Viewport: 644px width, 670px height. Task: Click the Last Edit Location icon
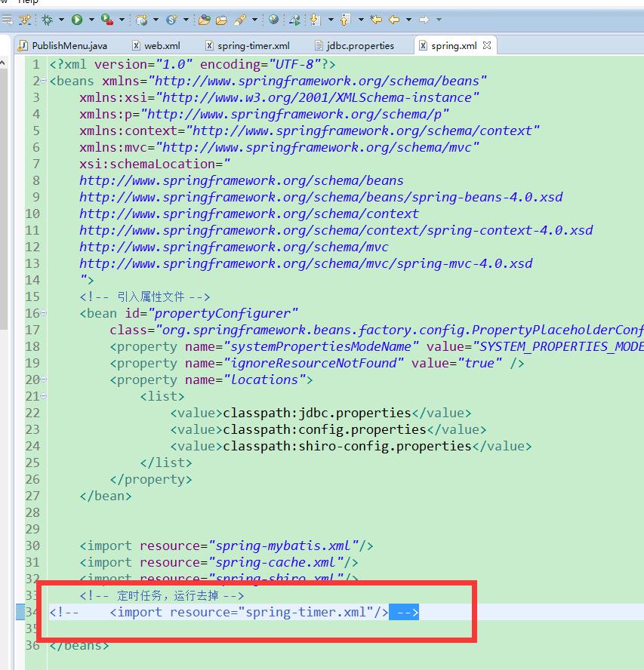coord(375,20)
